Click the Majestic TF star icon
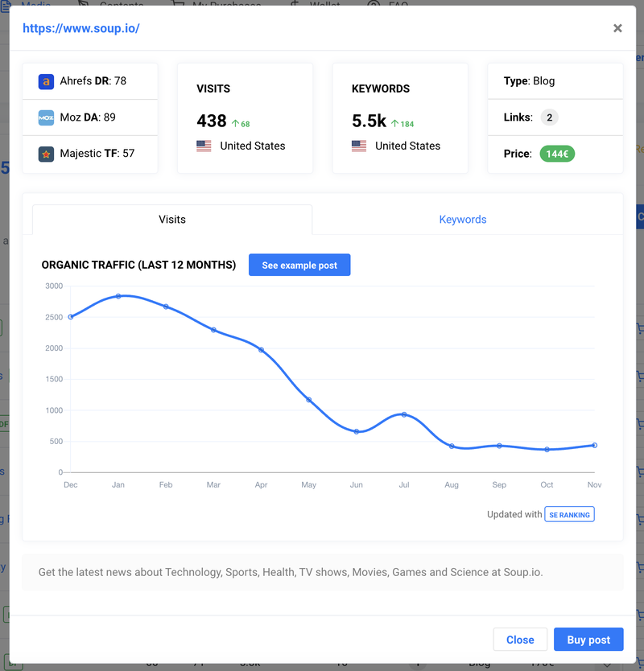644x671 pixels. pyautogui.click(x=46, y=153)
